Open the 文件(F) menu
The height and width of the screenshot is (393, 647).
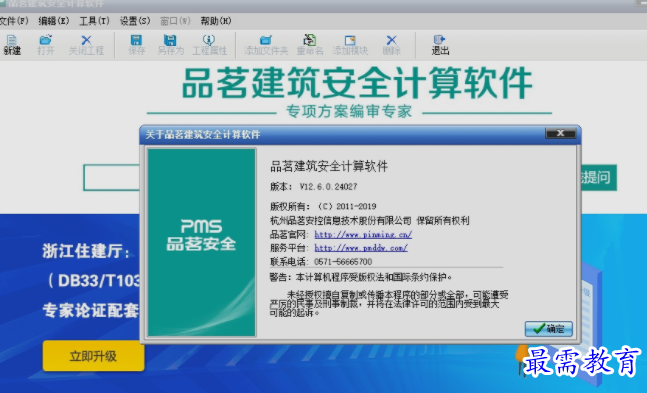point(14,21)
